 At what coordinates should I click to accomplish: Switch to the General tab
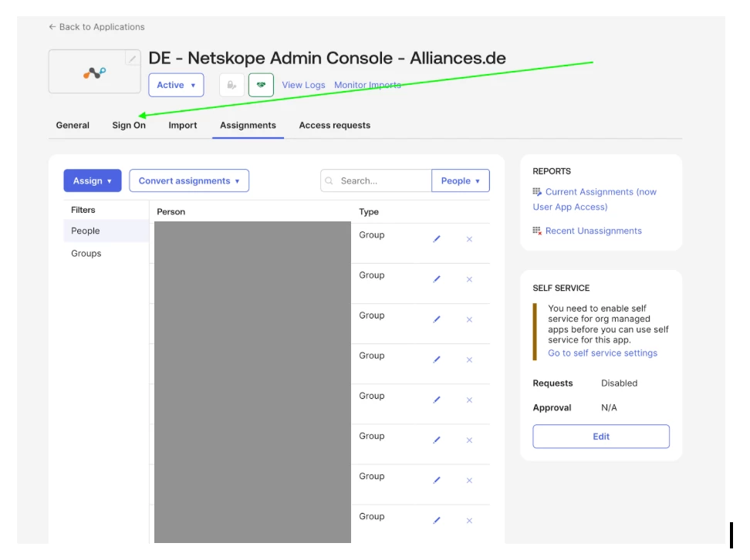(73, 125)
